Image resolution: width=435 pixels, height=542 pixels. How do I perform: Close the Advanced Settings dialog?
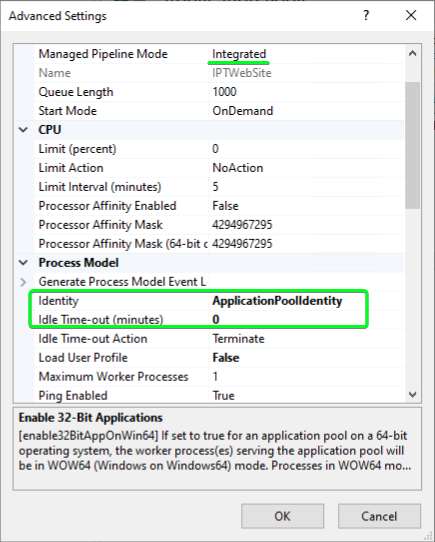411,16
